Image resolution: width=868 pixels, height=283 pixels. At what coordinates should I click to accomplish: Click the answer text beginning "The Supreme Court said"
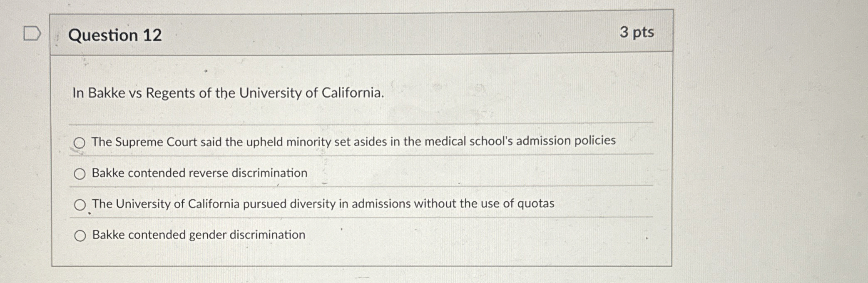point(353,141)
